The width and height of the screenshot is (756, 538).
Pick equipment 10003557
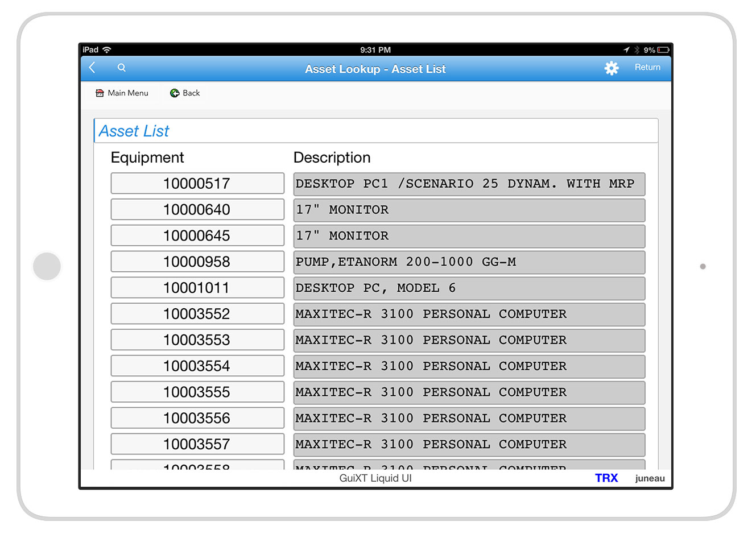coord(197,445)
